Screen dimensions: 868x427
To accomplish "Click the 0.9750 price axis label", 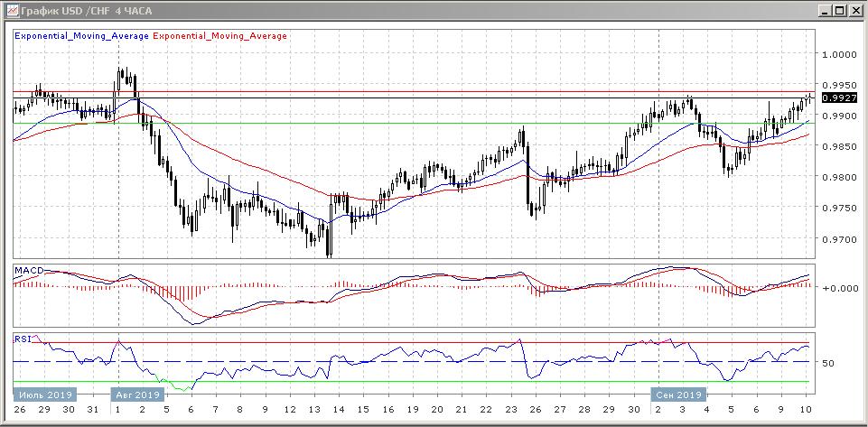I will (839, 209).
